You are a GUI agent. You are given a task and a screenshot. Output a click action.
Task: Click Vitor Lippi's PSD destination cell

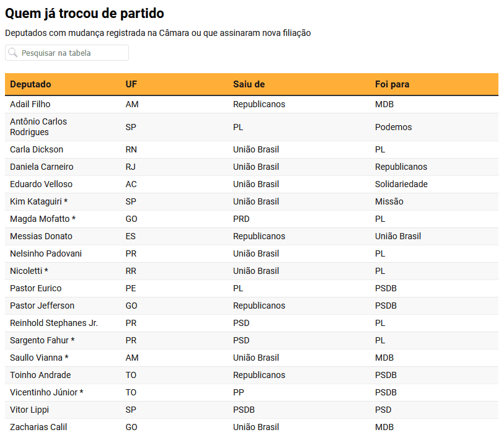[x=383, y=410]
